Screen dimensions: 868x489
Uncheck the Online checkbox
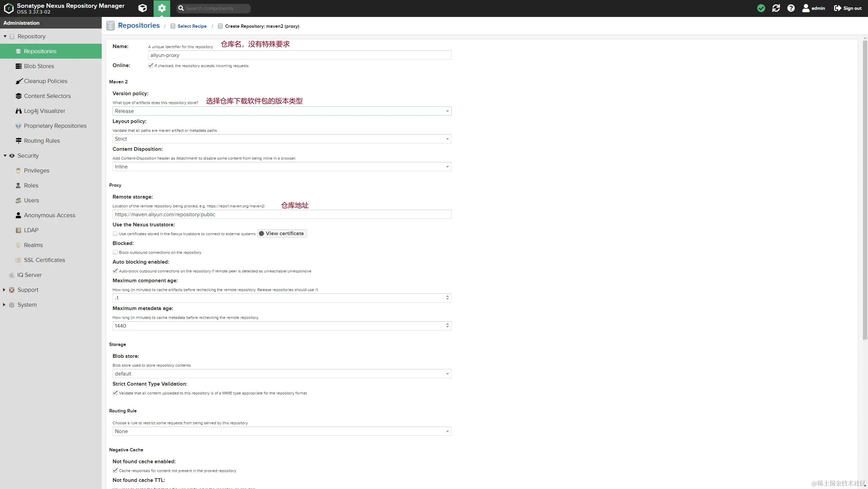pyautogui.click(x=151, y=65)
